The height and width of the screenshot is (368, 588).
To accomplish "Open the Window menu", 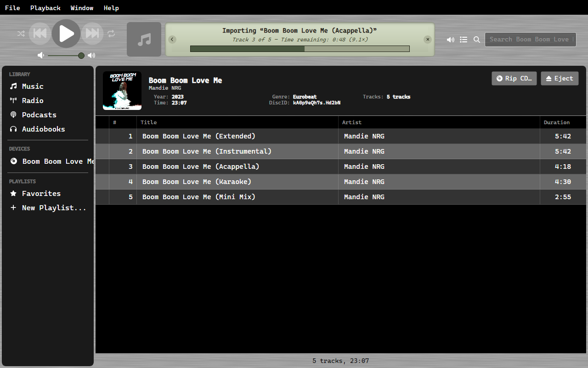I will 82,8.
